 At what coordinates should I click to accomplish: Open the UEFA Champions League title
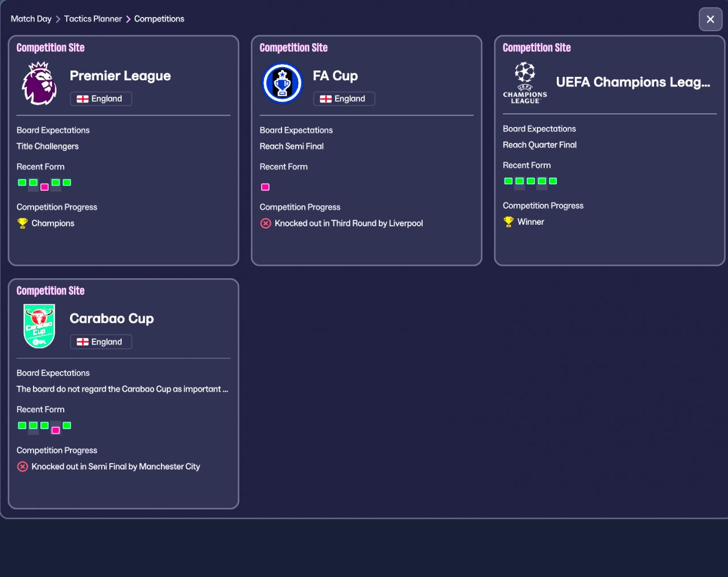click(x=633, y=83)
